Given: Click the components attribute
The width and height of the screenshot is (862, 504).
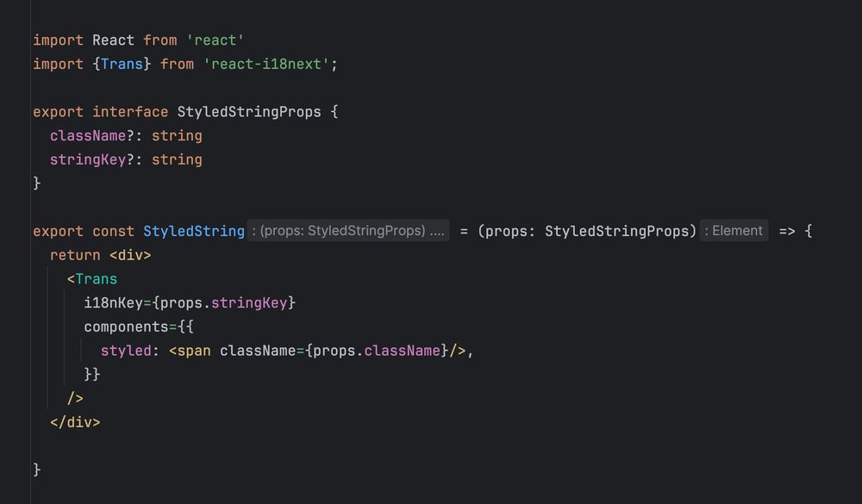Looking at the screenshot, I should 126,327.
